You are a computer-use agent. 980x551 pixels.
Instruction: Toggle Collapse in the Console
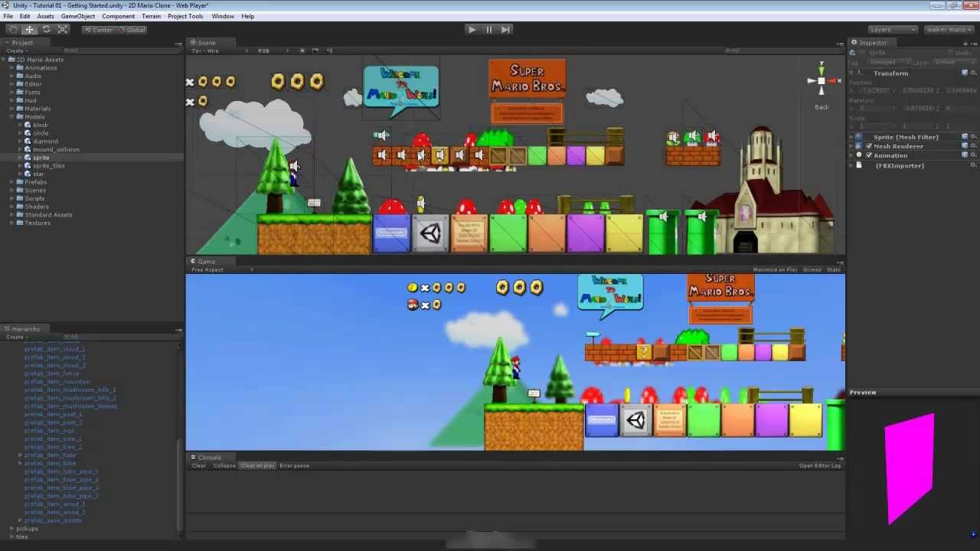click(224, 465)
